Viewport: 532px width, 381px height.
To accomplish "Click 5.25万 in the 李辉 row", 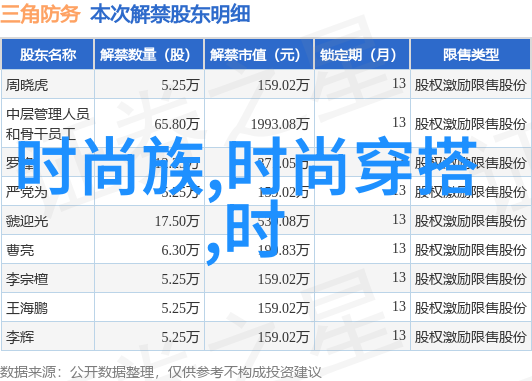I will pos(180,337).
